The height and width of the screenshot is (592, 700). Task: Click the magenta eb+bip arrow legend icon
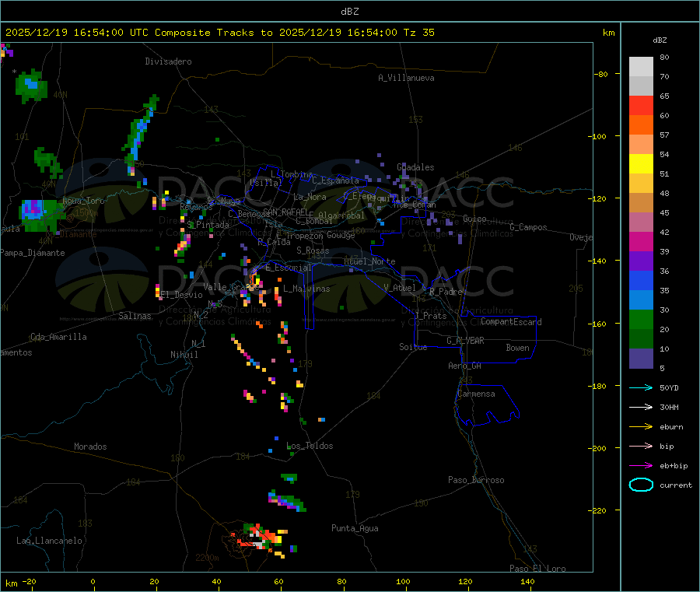pyautogui.click(x=641, y=466)
